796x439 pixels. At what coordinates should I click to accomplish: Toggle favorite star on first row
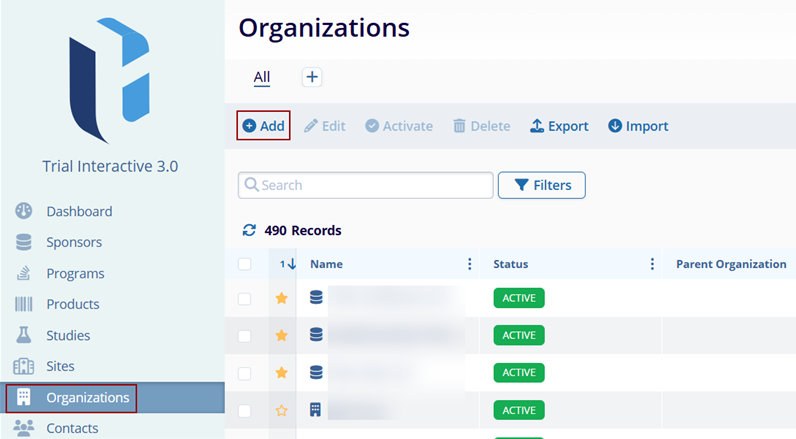click(x=281, y=298)
